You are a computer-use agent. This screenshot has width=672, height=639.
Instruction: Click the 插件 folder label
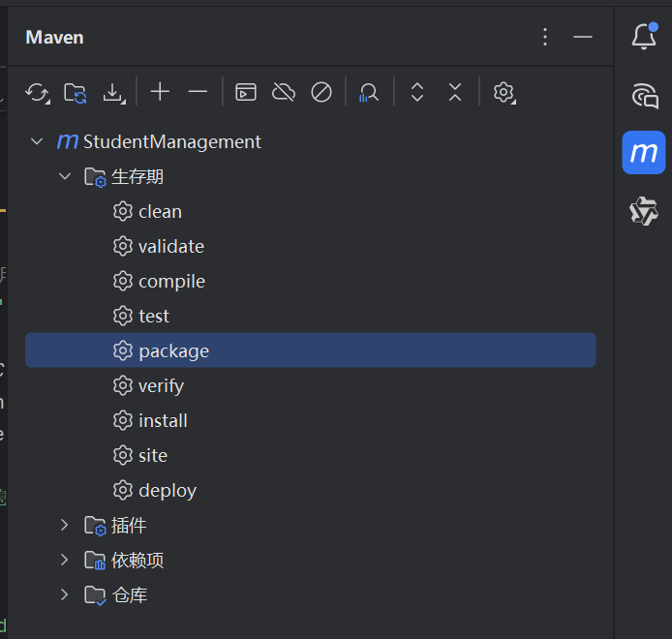[x=129, y=526]
